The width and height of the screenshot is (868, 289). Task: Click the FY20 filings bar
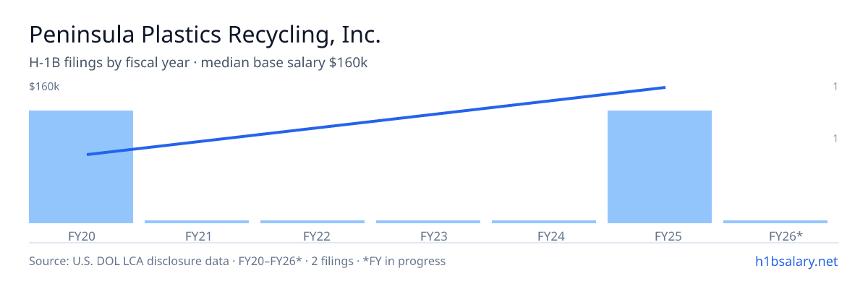(x=81, y=167)
